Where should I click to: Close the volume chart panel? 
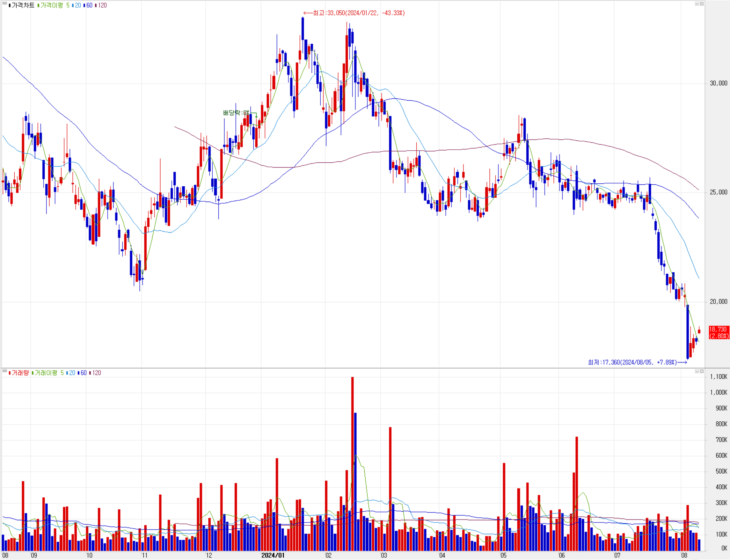coord(701,371)
